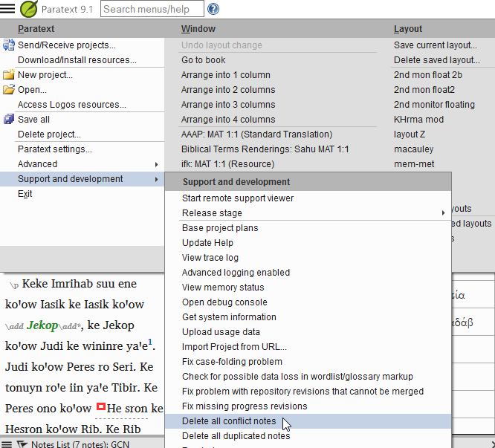The image size is (495, 448).
Task: Load the macauley layout
Action: tap(413, 149)
